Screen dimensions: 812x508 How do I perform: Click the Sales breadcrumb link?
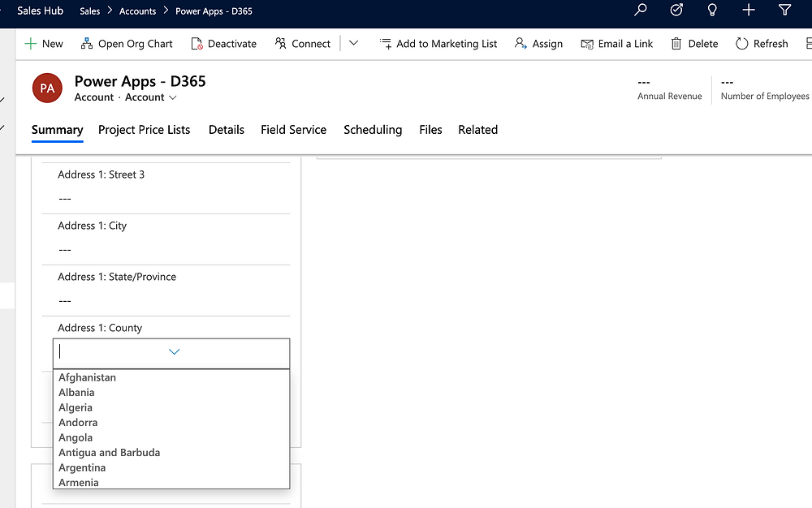89,11
